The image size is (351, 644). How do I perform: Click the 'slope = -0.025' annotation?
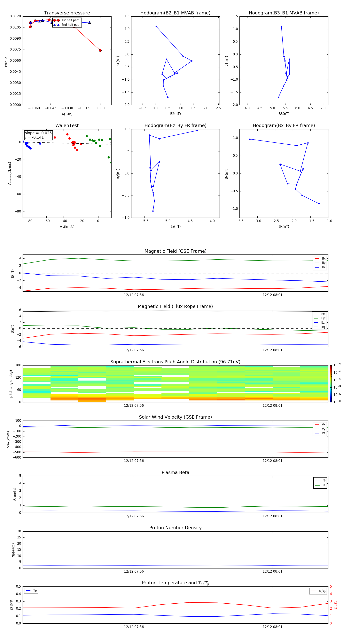click(x=38, y=133)
